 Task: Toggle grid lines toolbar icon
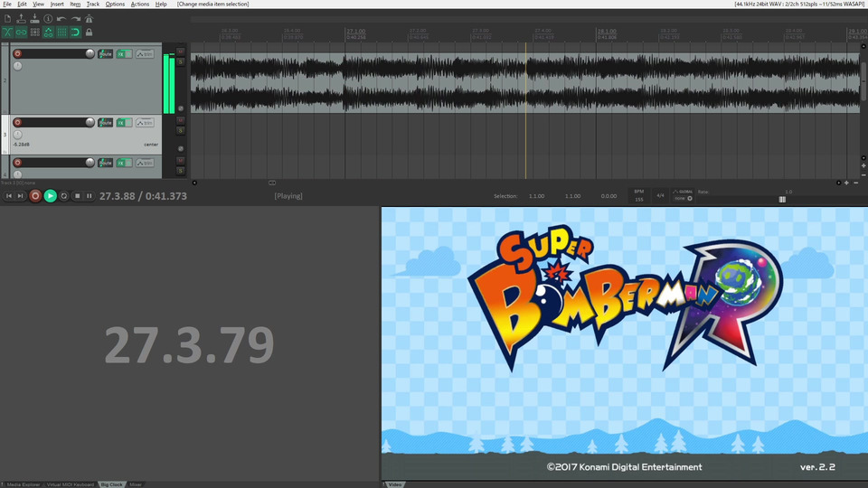pyautogui.click(x=61, y=33)
